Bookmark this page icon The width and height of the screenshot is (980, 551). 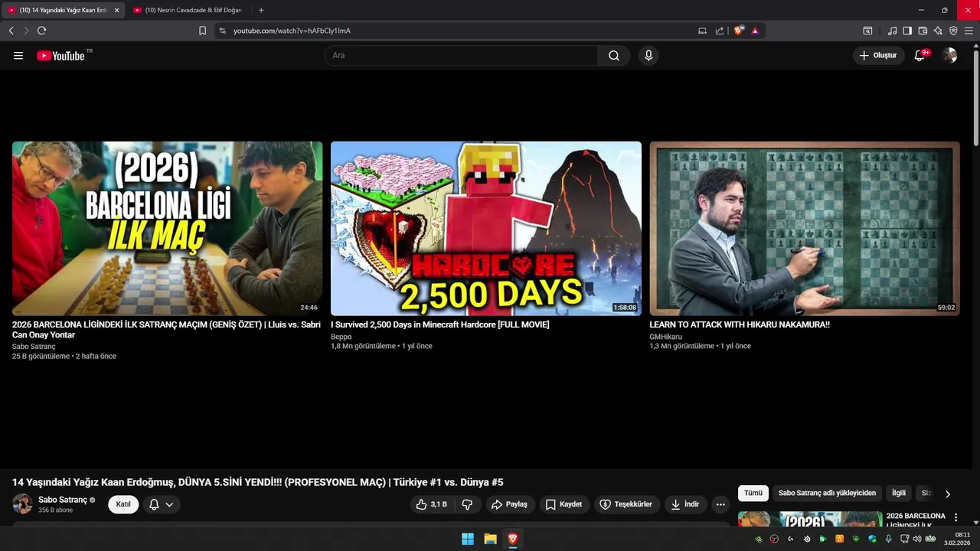coord(202,31)
